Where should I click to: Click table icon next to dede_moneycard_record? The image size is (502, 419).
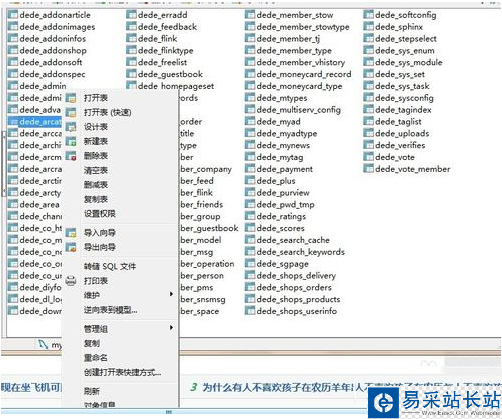(250, 74)
